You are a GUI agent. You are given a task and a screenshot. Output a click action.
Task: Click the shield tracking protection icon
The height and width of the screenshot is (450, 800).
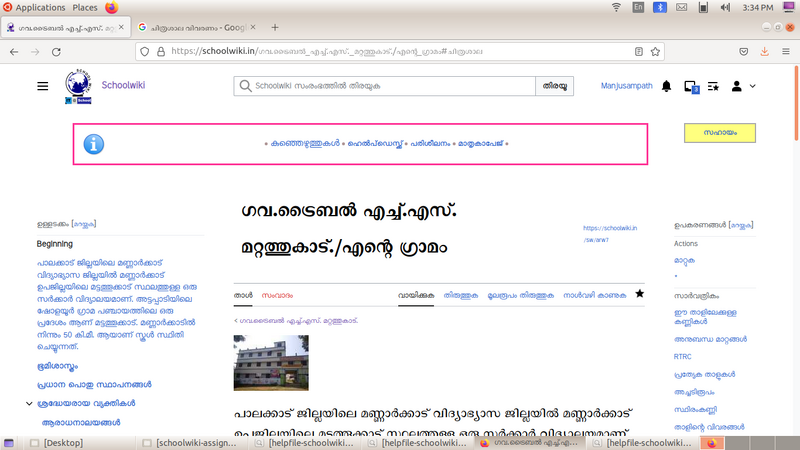(x=145, y=52)
